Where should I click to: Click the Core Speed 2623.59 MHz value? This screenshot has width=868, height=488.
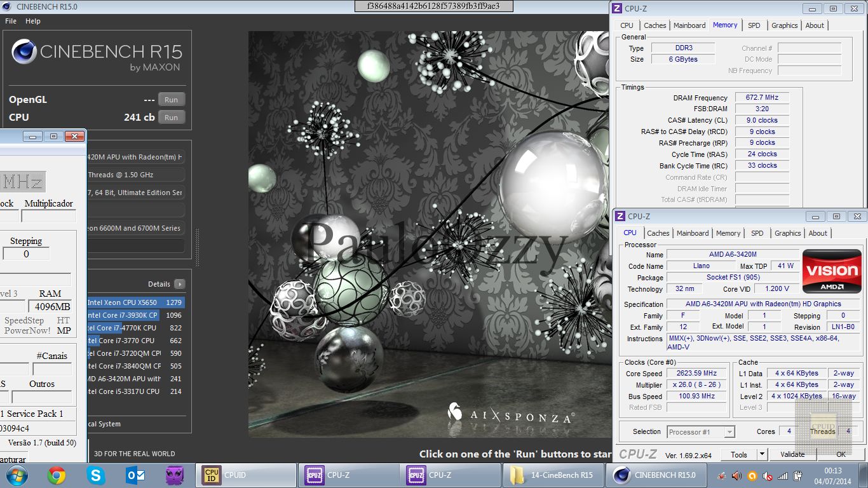pyautogui.click(x=698, y=374)
